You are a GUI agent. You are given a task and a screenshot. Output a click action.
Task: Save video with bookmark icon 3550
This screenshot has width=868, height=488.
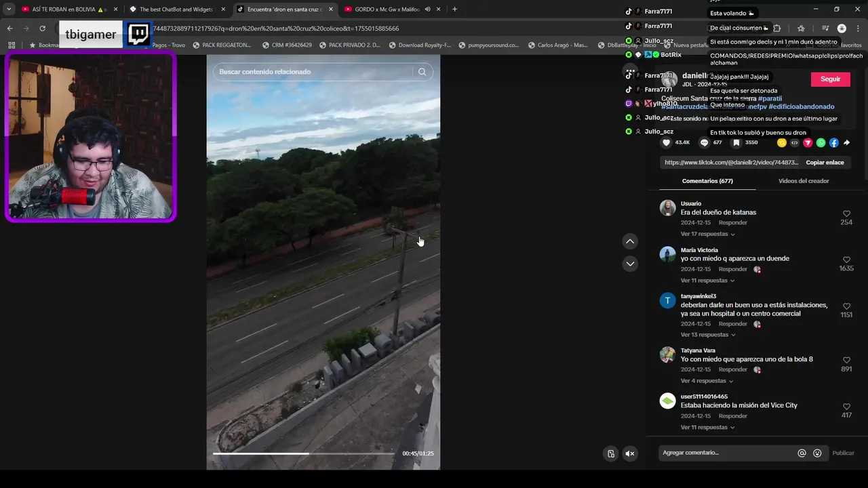coord(736,143)
